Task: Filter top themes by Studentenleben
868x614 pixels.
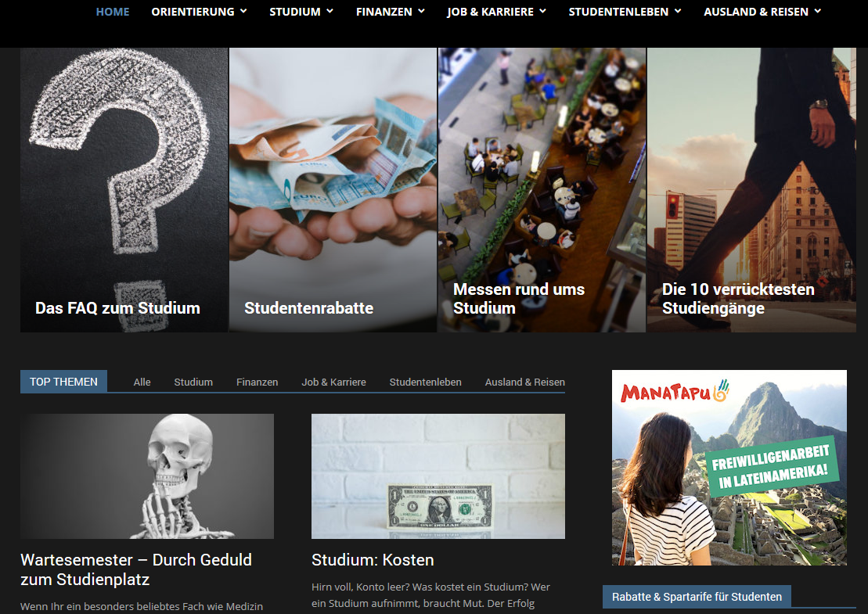Action: tap(425, 382)
